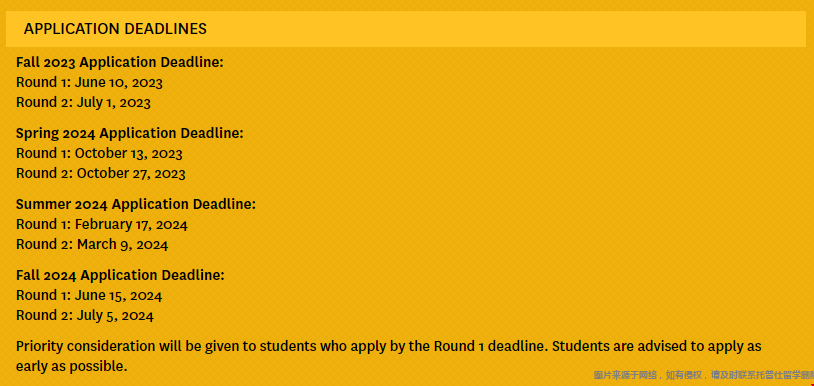
Task: Click the Spring 2024 Application Deadline heading
Action: (129, 133)
